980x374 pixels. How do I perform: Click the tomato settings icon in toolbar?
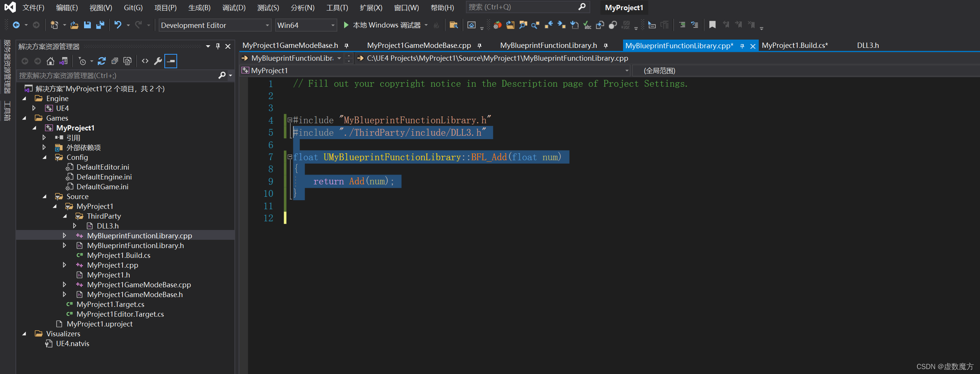click(497, 25)
